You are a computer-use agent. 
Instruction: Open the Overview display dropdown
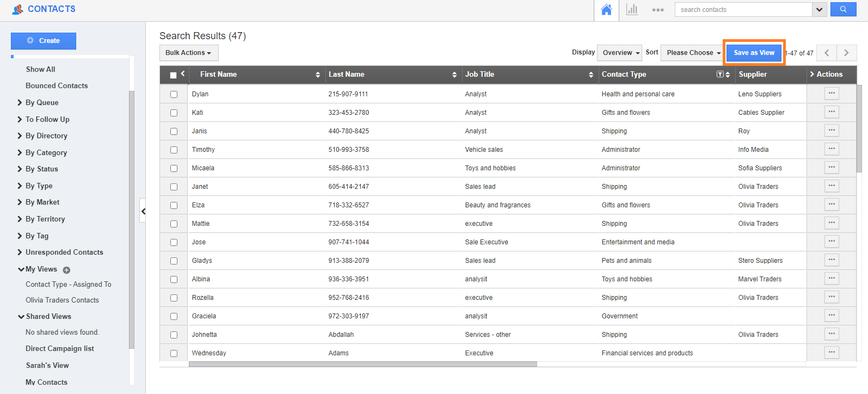tap(619, 53)
